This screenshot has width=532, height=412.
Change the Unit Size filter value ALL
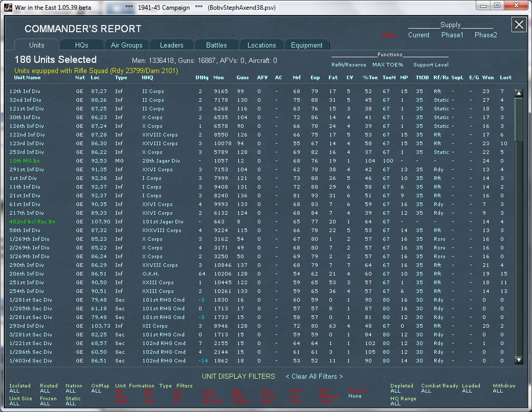(14, 404)
